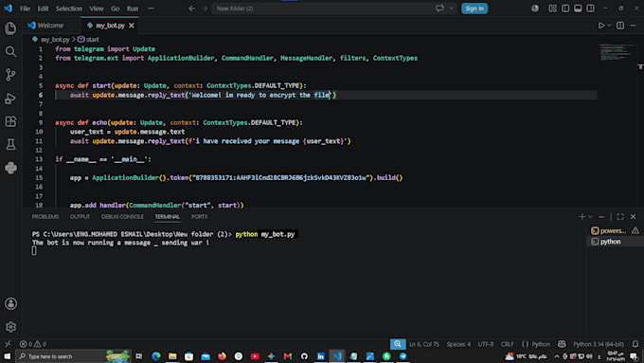Open the Extensions view

point(10,121)
